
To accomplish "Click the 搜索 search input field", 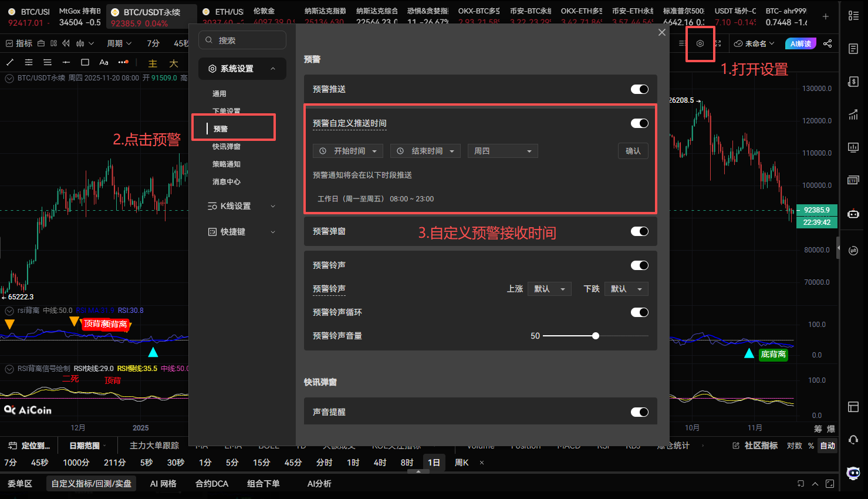I will coord(242,40).
